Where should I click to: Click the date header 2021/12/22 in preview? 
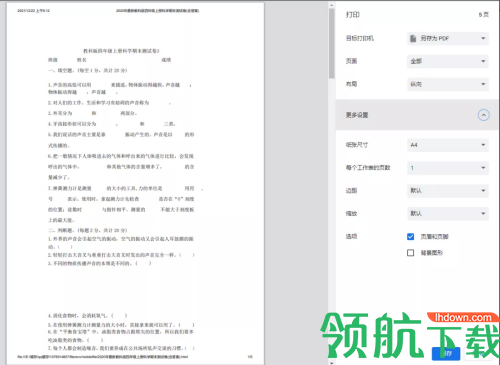tap(33, 11)
